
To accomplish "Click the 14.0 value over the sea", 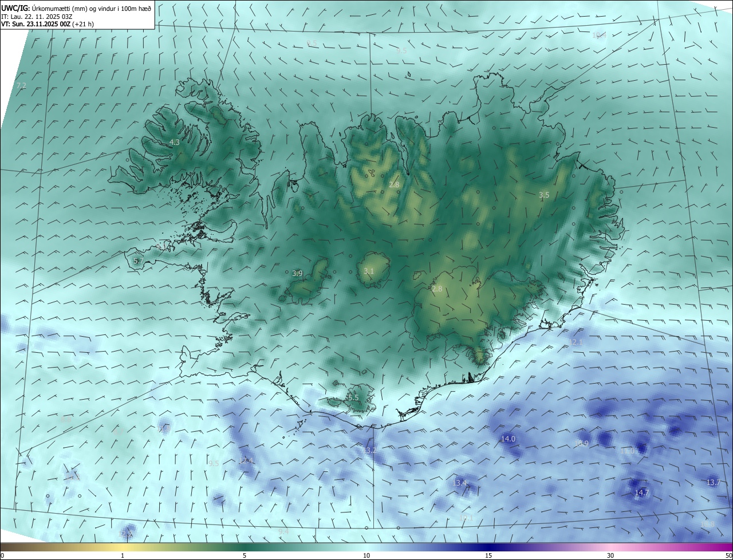I will [508, 439].
